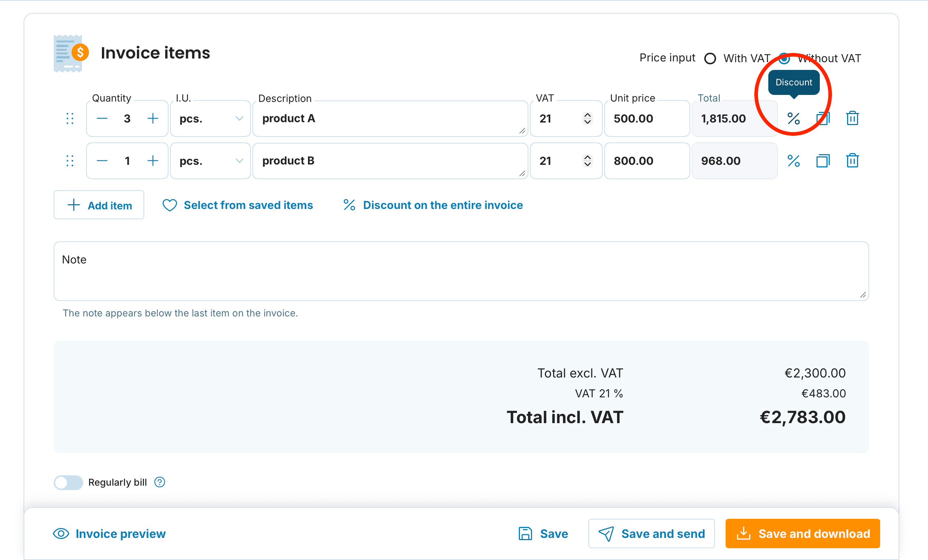Increase quantity of product A
Screen dimensions: 928x560
pos(153,118)
